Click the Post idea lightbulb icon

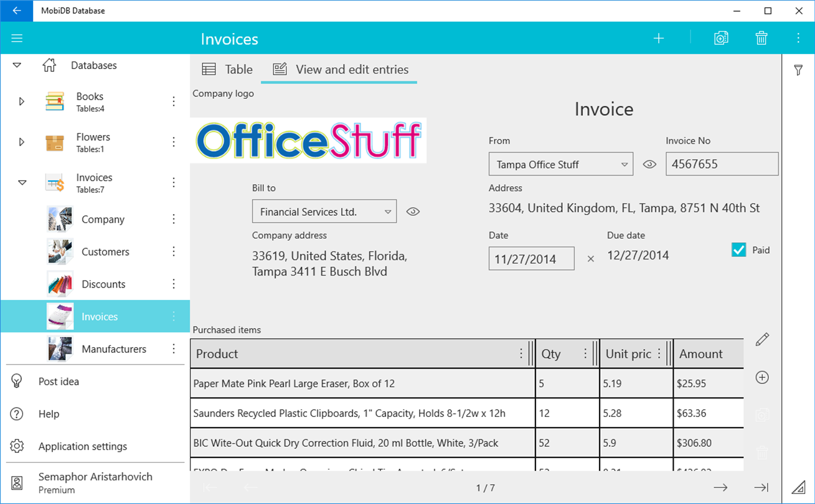(17, 381)
